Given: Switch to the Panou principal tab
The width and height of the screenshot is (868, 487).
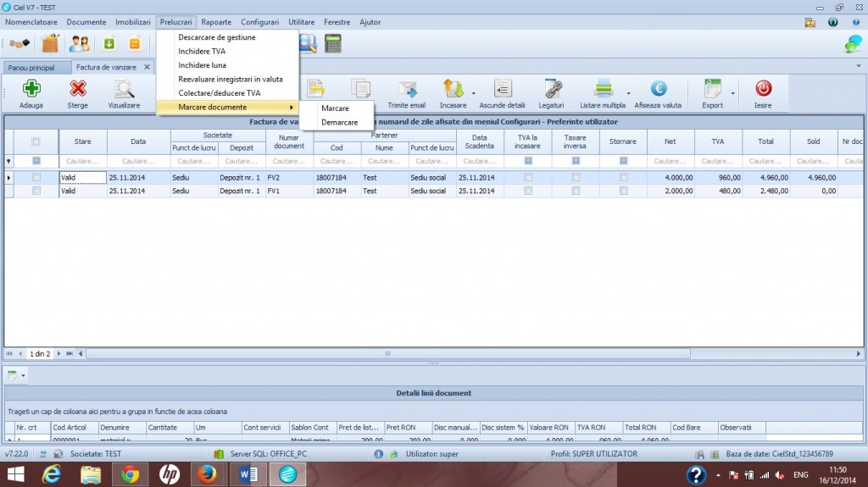Looking at the screenshot, I should (x=31, y=68).
